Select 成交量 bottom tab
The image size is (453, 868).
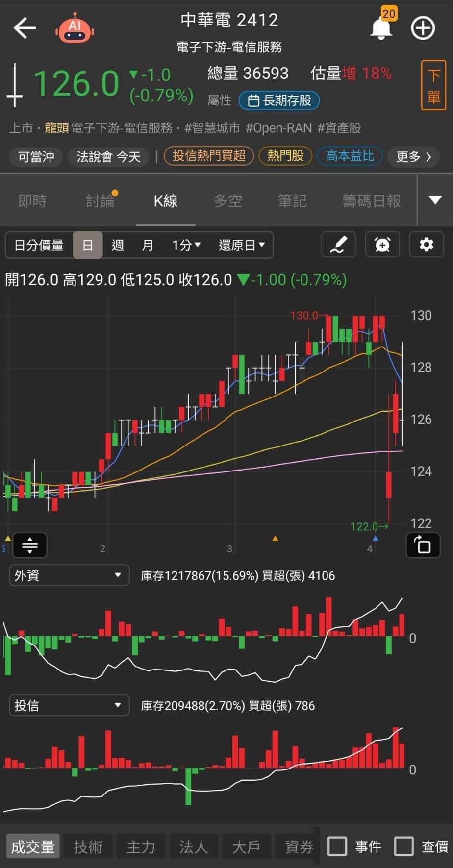click(x=33, y=846)
